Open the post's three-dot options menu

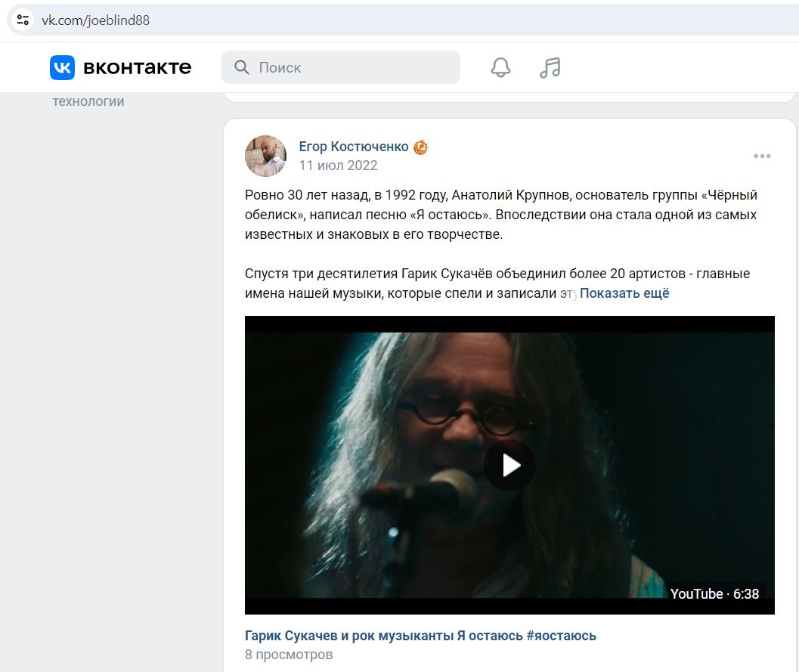pos(762,156)
